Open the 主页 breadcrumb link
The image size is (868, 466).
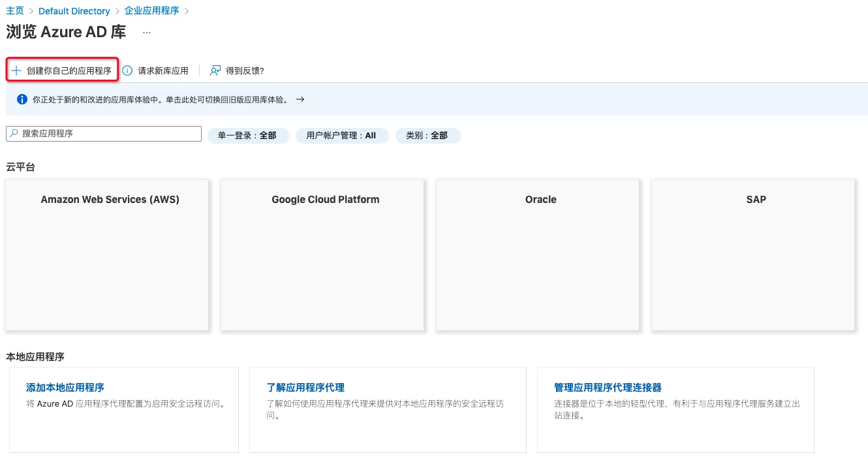click(x=14, y=11)
